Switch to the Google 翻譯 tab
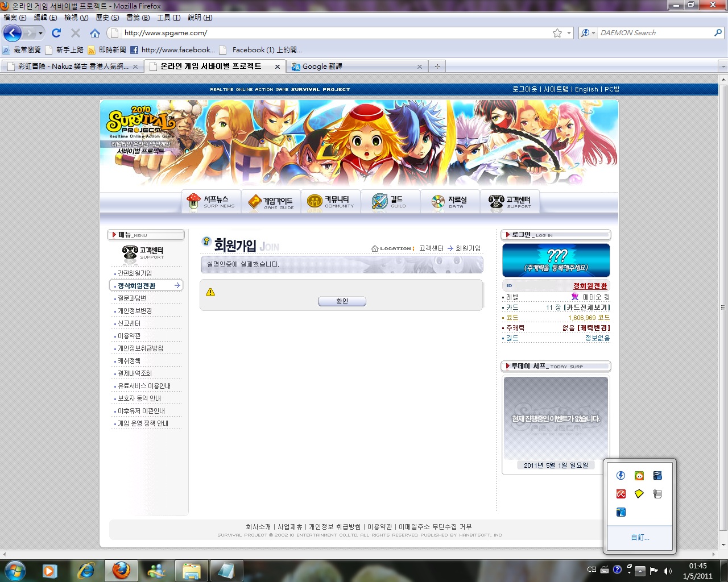The image size is (728, 582). click(357, 66)
